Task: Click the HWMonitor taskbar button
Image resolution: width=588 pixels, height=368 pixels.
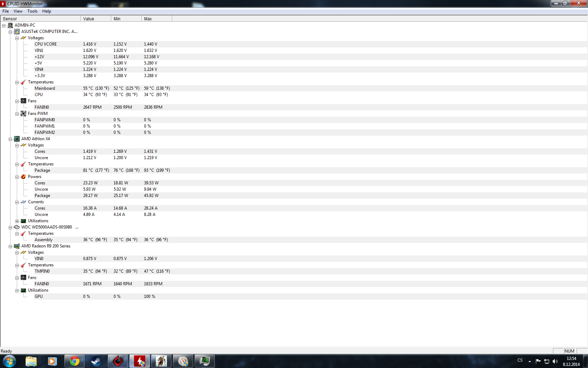Action: coord(140,361)
